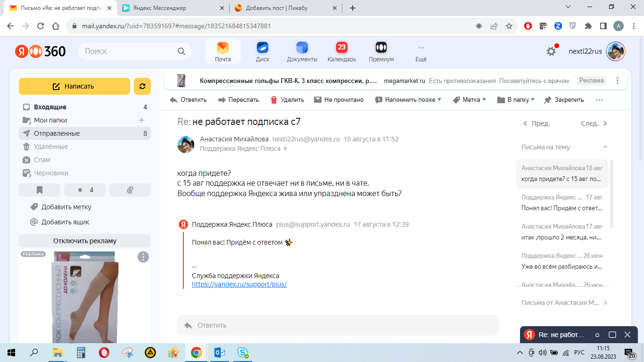
Task: Mark message as Не прочитано
Action: click(x=339, y=99)
